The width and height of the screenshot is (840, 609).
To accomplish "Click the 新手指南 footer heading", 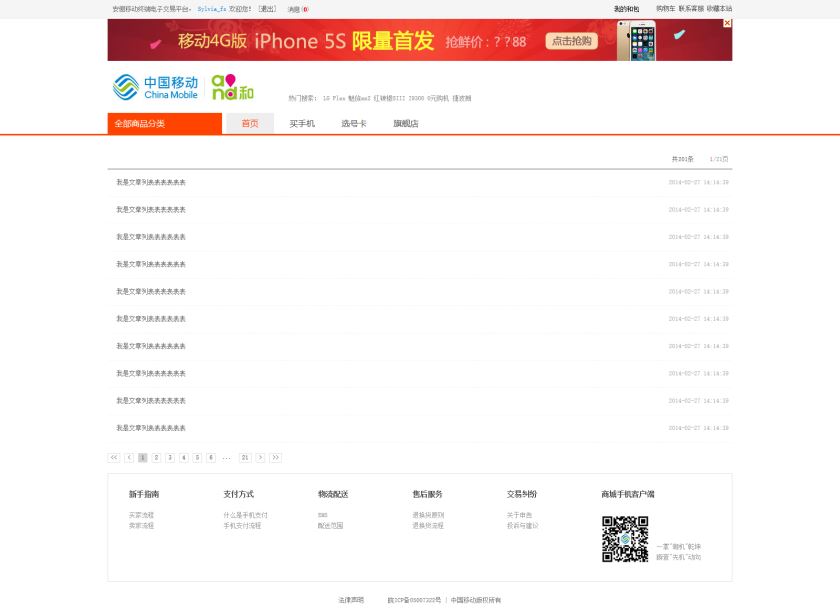I will click(144, 494).
